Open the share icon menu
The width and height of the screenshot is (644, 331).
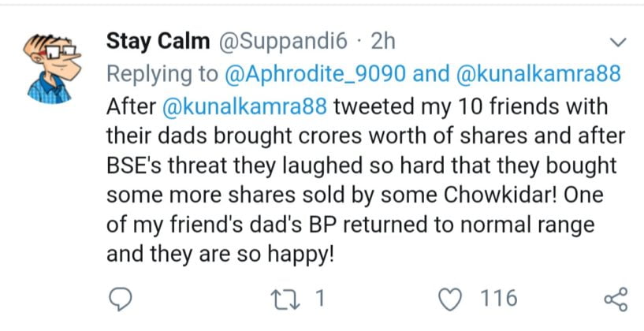615,299
